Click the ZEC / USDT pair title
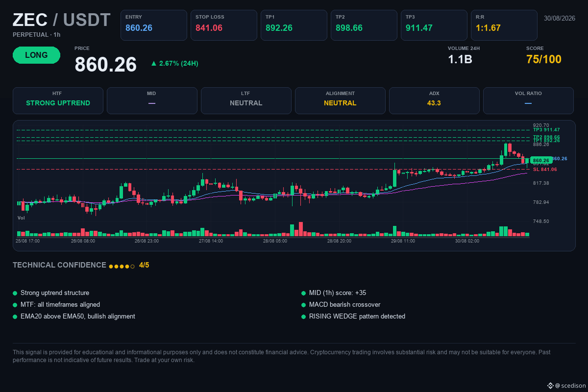 click(61, 20)
